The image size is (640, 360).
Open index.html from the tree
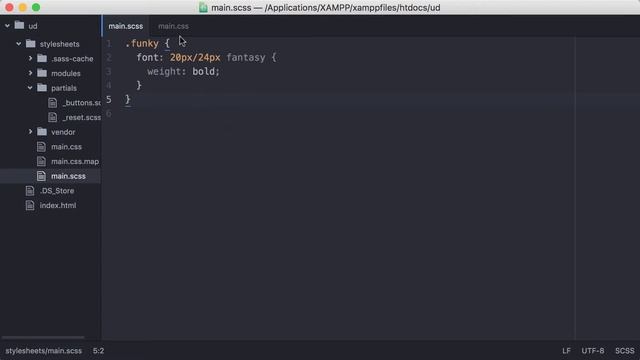coord(58,206)
